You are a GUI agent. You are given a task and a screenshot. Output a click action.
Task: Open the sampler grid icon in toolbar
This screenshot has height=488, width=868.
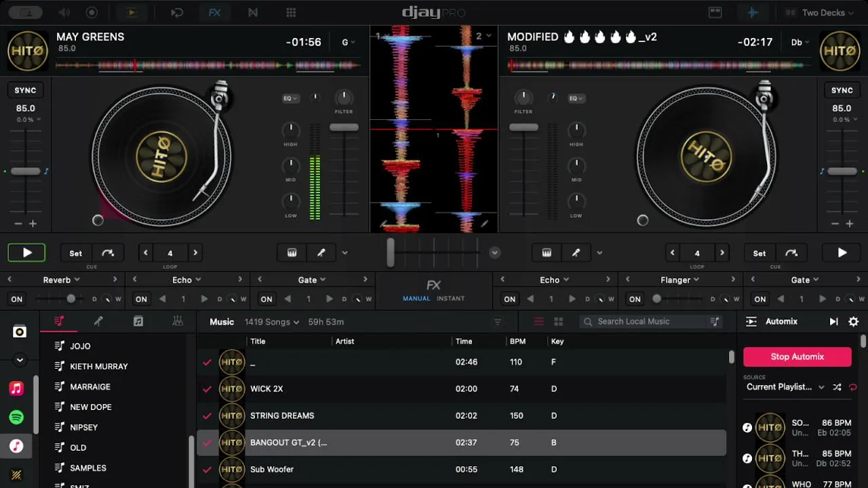pyautogui.click(x=291, y=13)
